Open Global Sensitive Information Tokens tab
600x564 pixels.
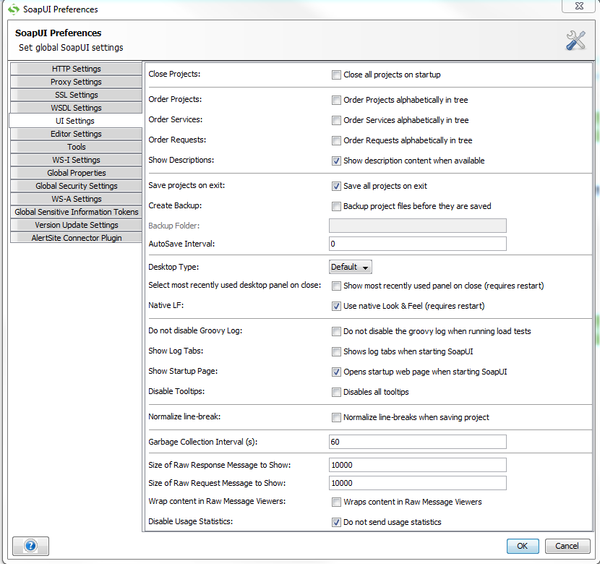(x=76, y=212)
